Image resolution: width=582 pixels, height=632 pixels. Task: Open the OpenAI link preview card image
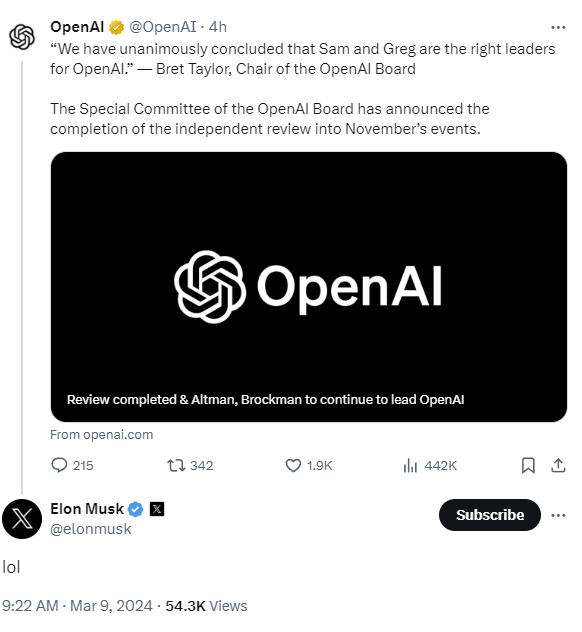(x=309, y=287)
